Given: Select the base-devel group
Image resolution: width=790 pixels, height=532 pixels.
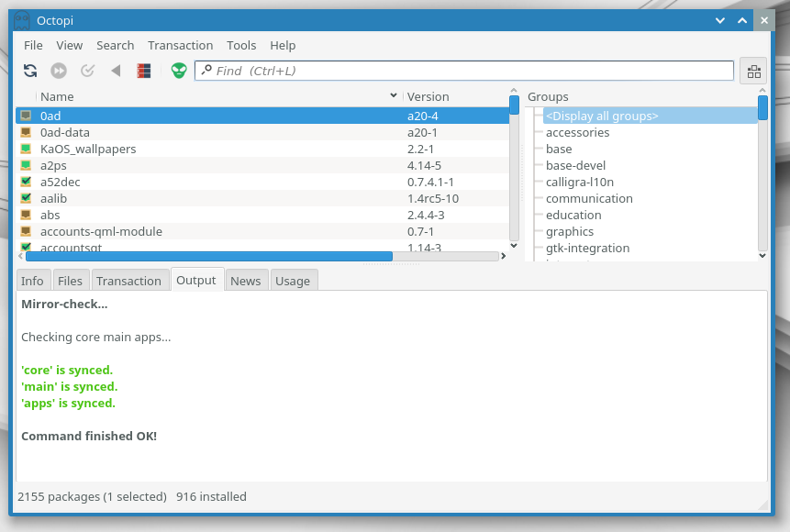Looking at the screenshot, I should point(575,165).
